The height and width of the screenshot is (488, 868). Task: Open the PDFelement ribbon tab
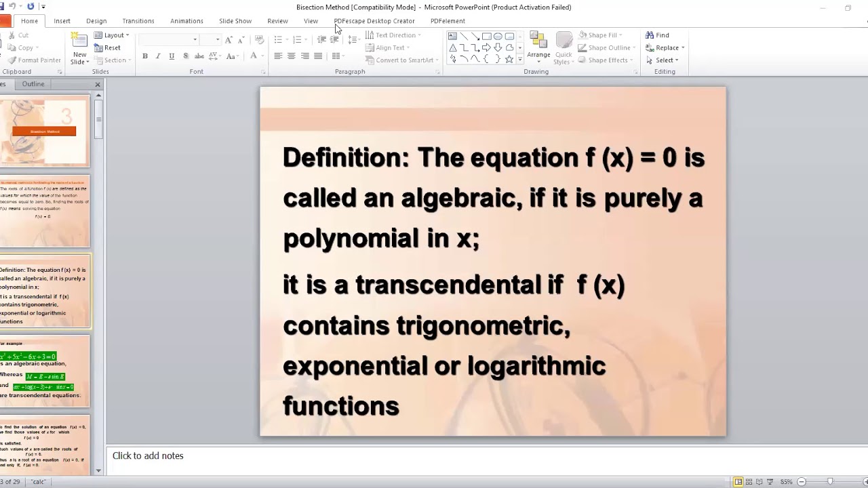tap(448, 21)
